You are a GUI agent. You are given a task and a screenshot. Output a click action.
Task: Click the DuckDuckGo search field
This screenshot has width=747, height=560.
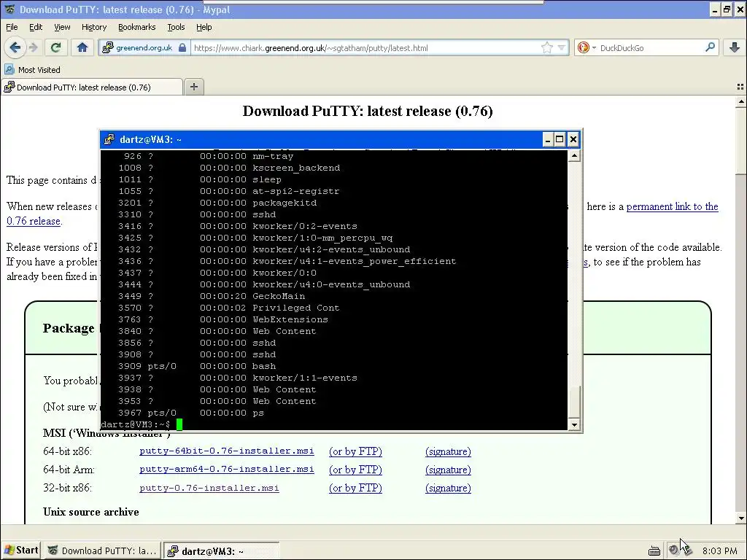pyautogui.click(x=650, y=47)
